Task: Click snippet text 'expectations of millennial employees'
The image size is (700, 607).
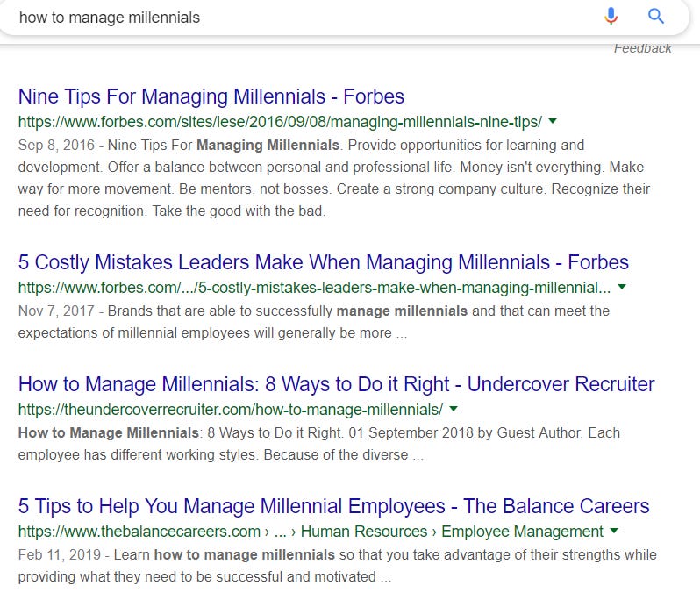Action: 134,333
